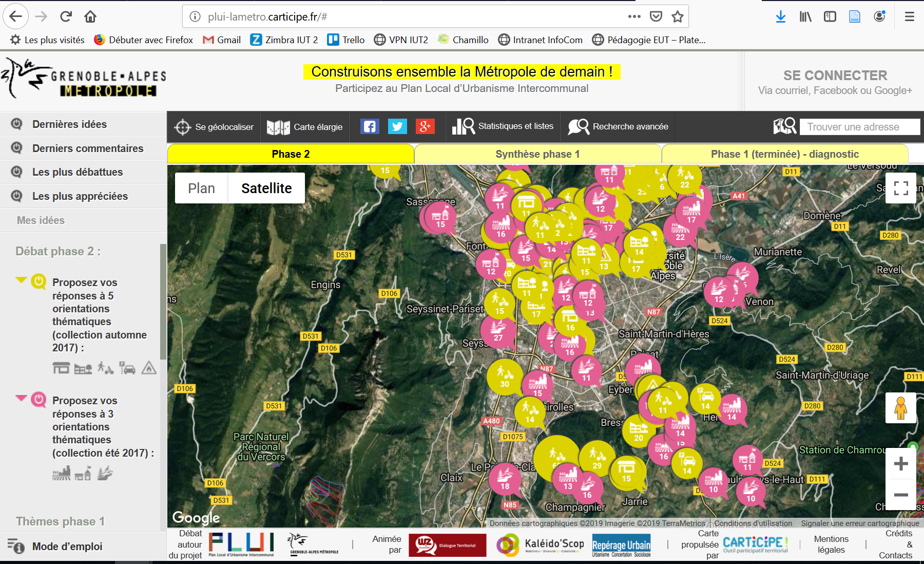This screenshot has width=924, height=564.
Task: Open Trello bookmark
Action: click(346, 40)
